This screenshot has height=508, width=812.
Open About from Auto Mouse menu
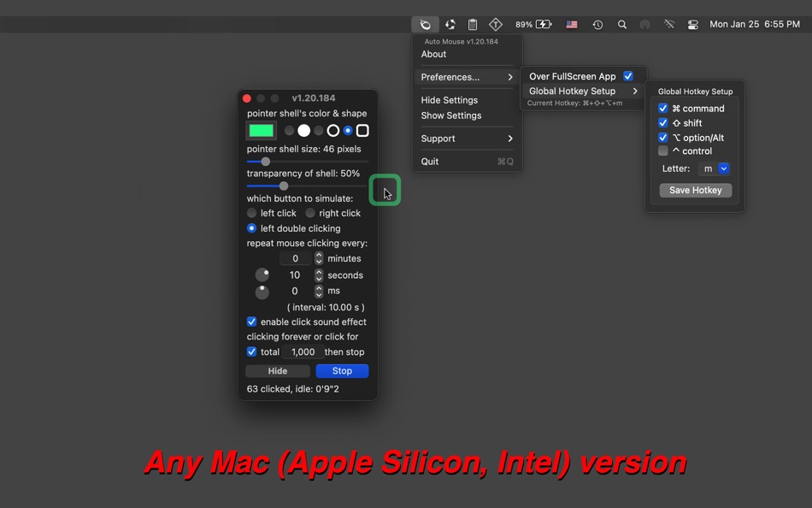[433, 55]
